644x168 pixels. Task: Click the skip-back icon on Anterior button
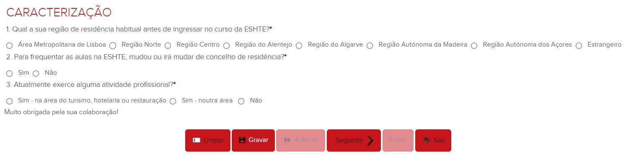(x=287, y=140)
